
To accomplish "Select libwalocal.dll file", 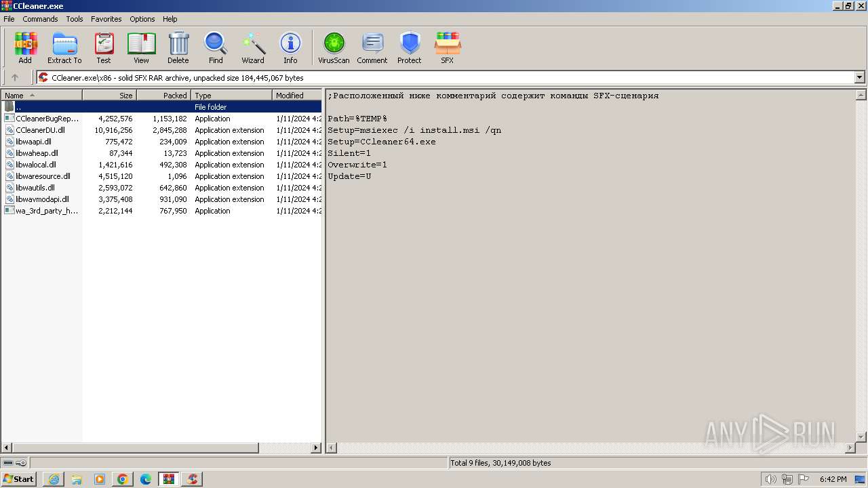I will (161, 165).
